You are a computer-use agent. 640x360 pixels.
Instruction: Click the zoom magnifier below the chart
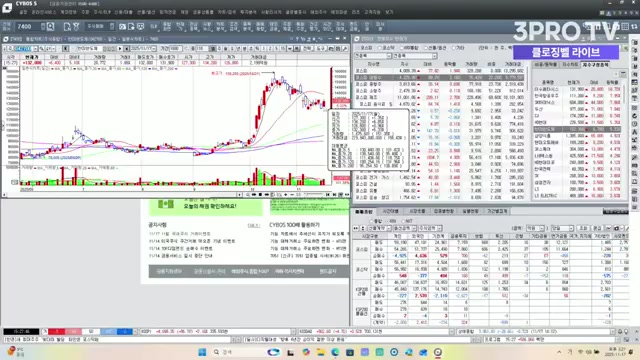coord(247,195)
